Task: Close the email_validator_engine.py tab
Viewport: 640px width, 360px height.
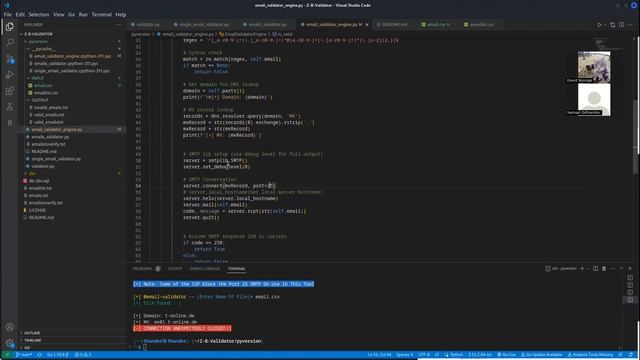Action: [367, 25]
